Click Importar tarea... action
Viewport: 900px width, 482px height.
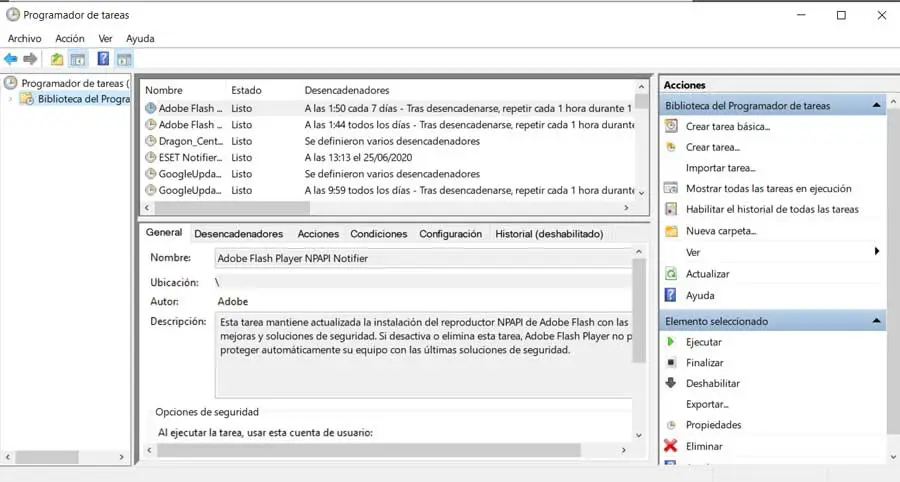720,168
